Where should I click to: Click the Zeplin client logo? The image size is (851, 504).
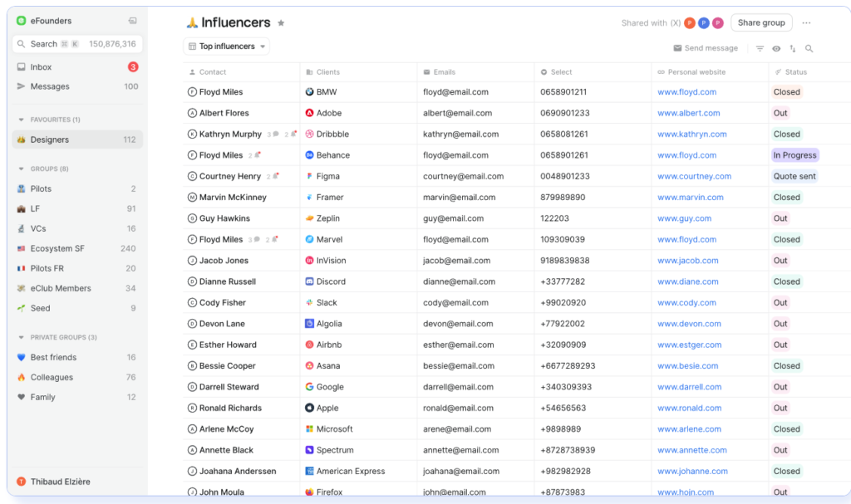(x=309, y=218)
